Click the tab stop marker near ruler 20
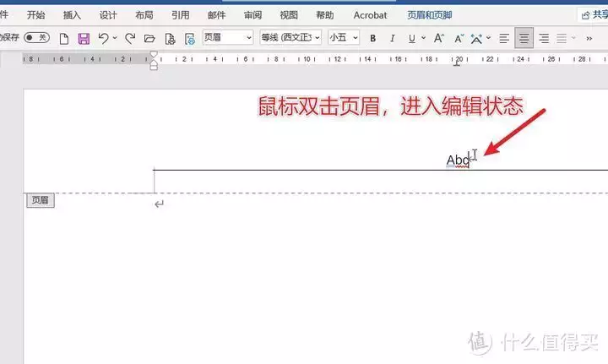 (457, 63)
